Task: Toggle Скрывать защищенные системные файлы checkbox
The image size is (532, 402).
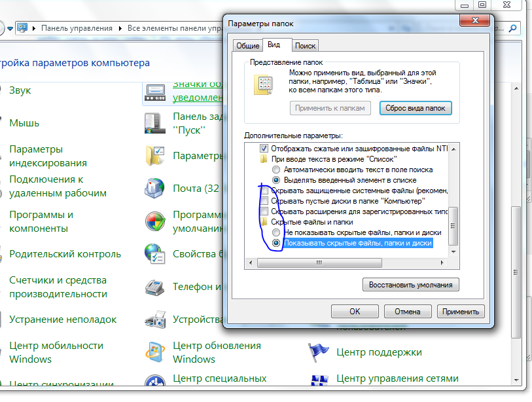Action: pos(264,191)
